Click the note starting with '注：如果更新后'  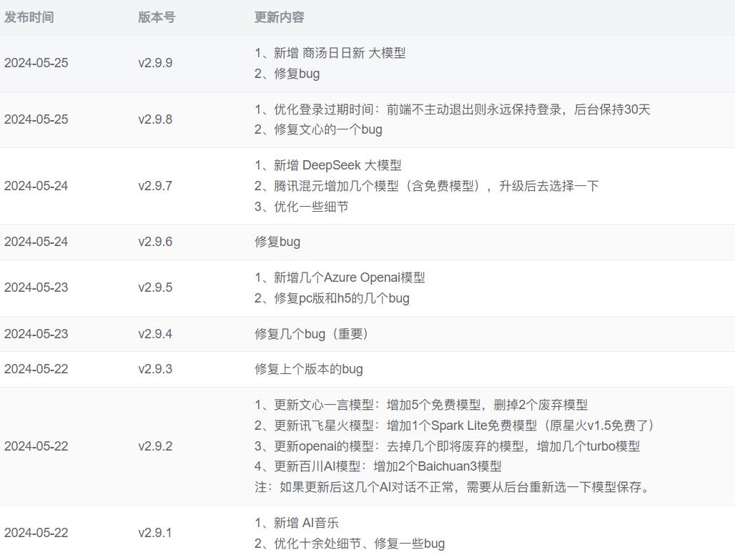point(453,487)
